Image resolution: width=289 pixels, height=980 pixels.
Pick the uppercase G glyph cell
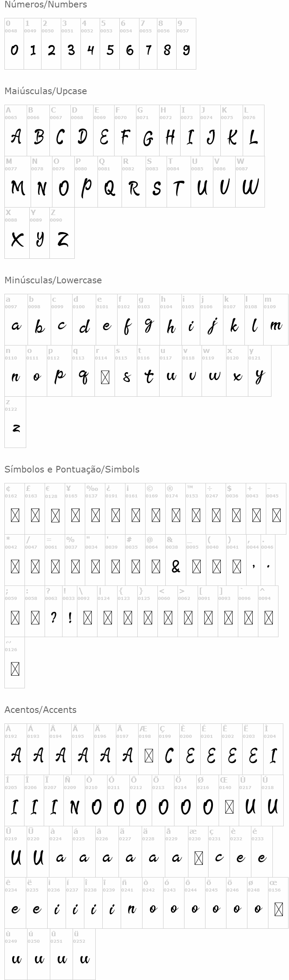click(x=147, y=130)
